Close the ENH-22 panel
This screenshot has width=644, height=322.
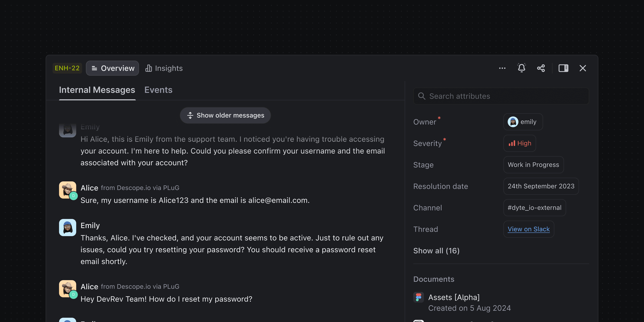click(583, 68)
